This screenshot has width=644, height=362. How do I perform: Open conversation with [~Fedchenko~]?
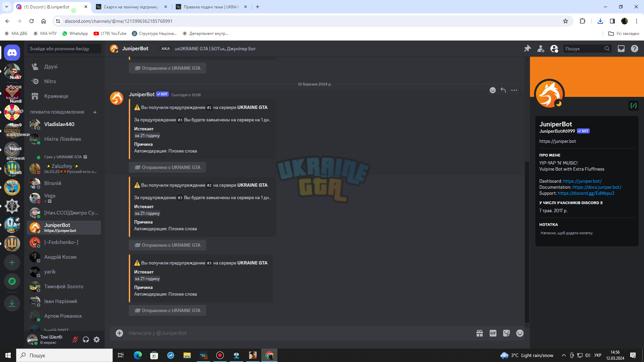click(64, 242)
